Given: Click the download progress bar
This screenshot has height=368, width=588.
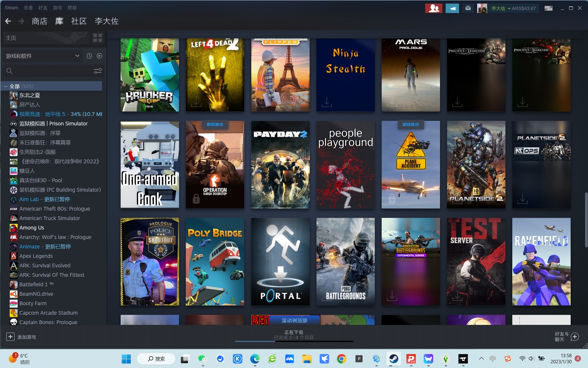Looking at the screenshot, I should tap(294, 341).
